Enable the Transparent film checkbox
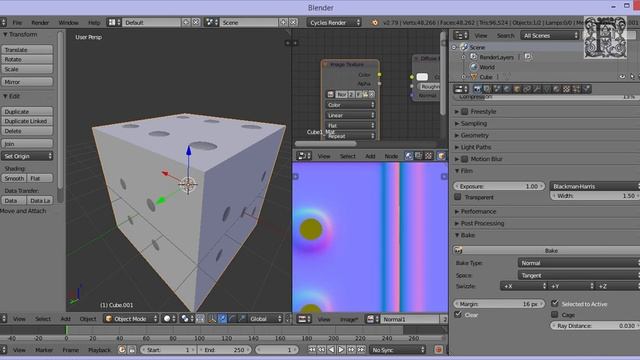Screen dimensions: 640x360 tap(458, 197)
